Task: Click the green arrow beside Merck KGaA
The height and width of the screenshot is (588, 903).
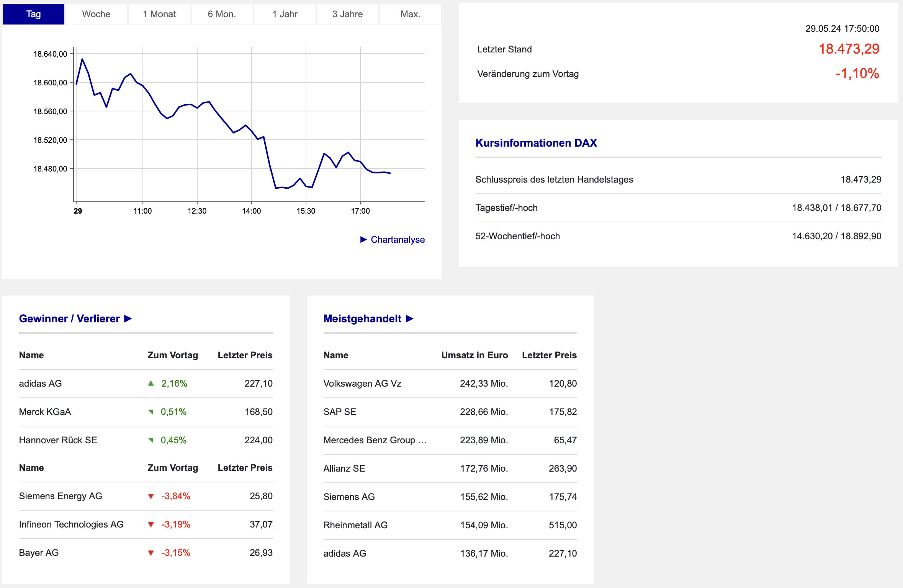Action: pos(151,412)
